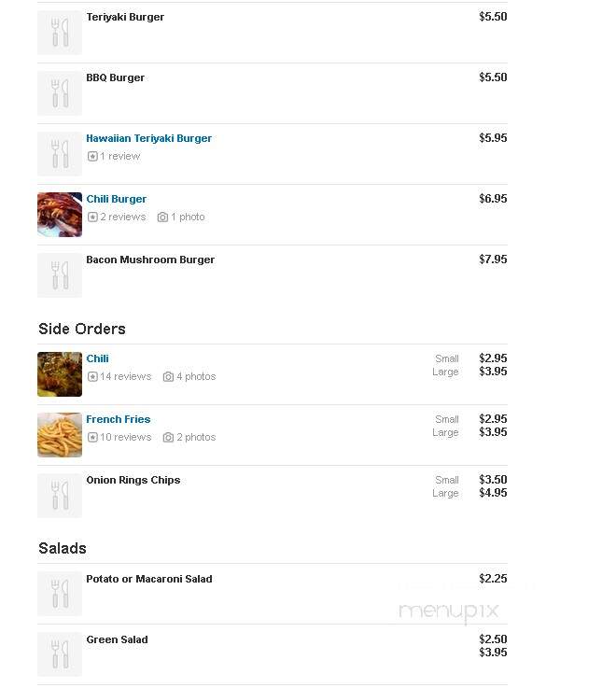Open the Chili Burger photo thumbnail
The height and width of the screenshot is (688, 616).
point(60,215)
